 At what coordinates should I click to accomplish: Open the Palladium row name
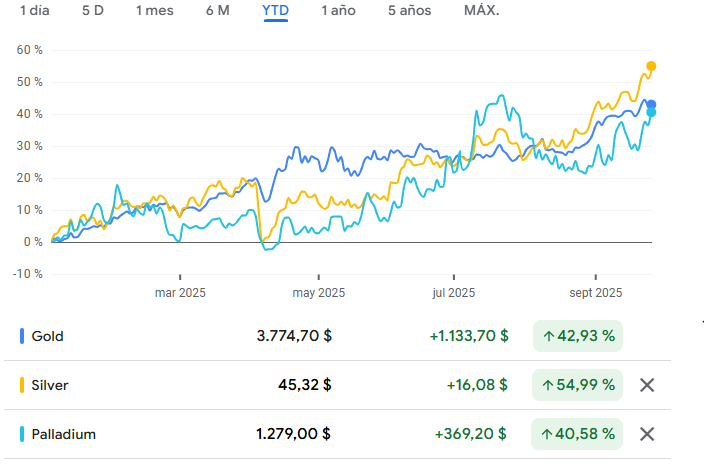tap(64, 434)
